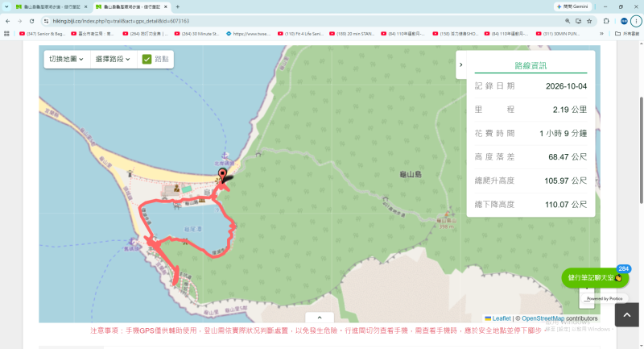Viewport: 644px width, 349px height.
Task: Show more bookmarks with double chevron
Action: point(601,34)
